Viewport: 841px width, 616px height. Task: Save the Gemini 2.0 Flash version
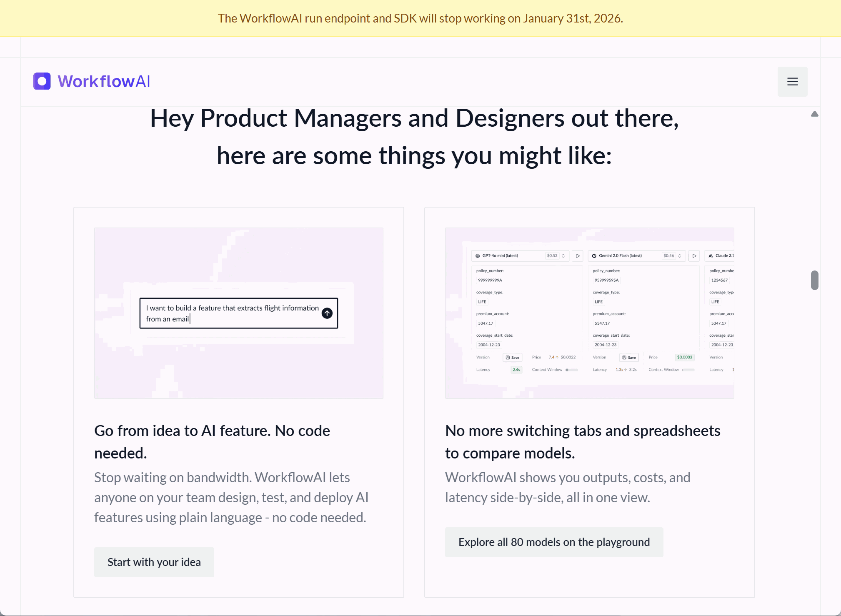click(629, 358)
